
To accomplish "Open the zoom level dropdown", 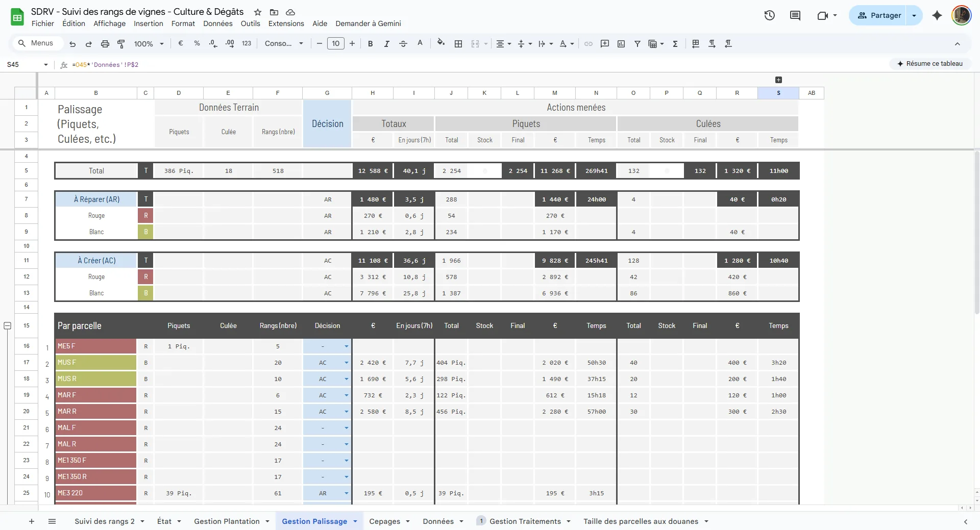I will 149,44.
